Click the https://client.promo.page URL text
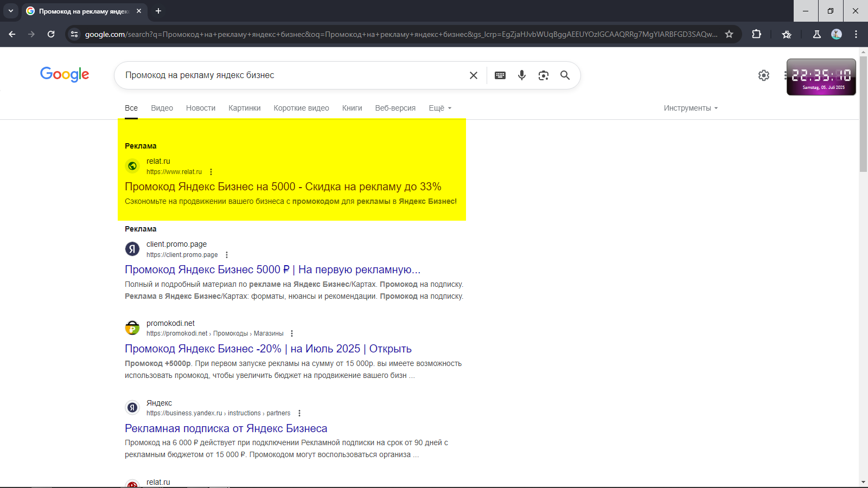The width and height of the screenshot is (868, 488). (182, 255)
